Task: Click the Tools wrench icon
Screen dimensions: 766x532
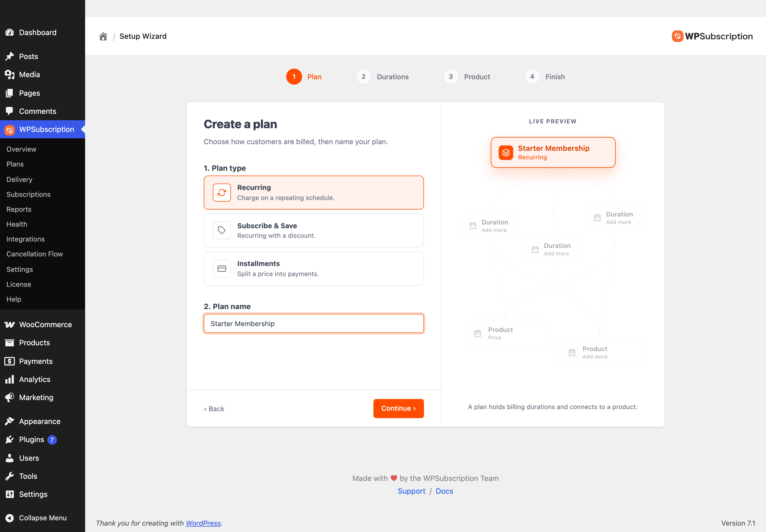Action: pyautogui.click(x=10, y=476)
